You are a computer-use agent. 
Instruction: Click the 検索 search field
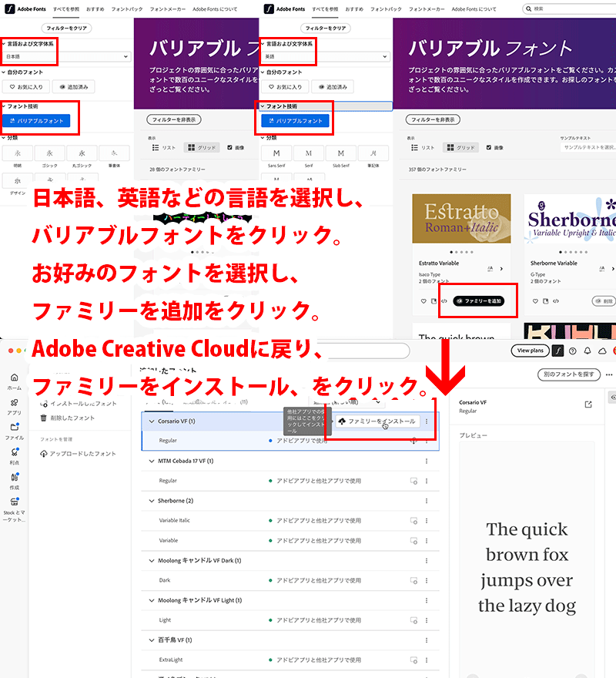(x=570, y=8)
